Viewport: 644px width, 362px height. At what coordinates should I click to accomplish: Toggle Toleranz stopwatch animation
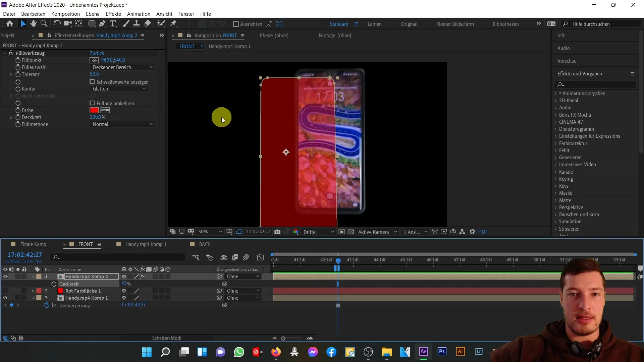click(x=18, y=74)
